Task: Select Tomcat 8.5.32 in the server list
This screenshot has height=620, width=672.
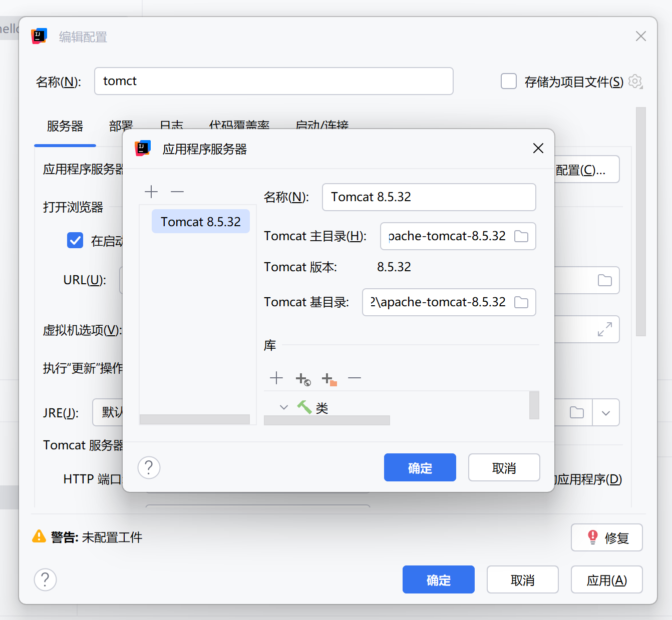Action: 201,221
